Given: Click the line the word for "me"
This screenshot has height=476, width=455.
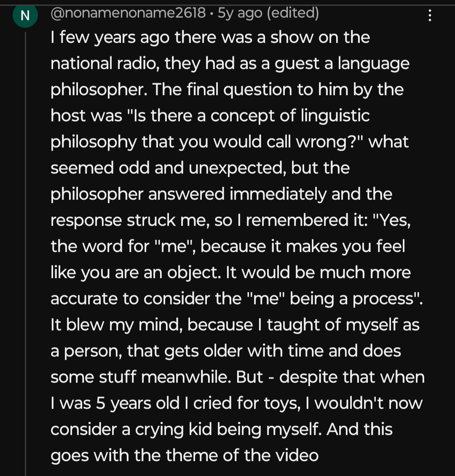Looking at the screenshot, I should (228, 247).
